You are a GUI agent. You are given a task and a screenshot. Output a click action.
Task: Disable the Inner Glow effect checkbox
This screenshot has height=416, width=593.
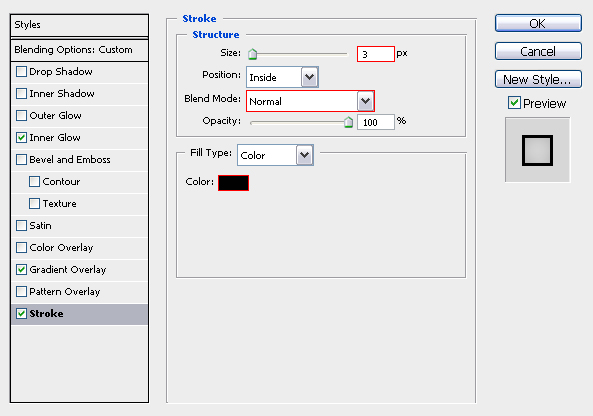[22, 138]
